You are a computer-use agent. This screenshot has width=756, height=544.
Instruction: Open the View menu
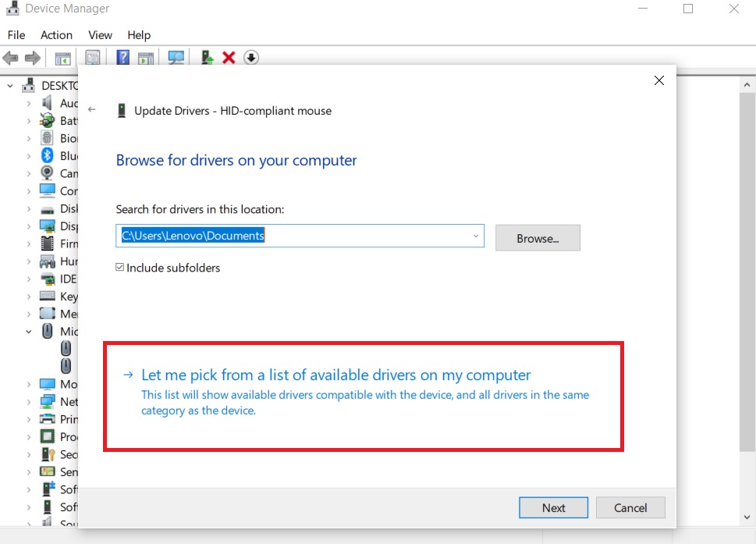100,35
